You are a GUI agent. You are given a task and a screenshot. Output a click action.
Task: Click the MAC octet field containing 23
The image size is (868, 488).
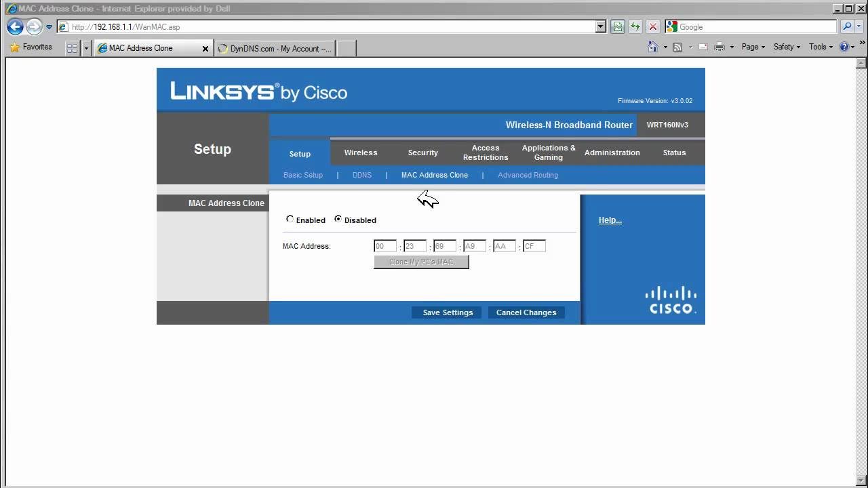[x=415, y=247]
